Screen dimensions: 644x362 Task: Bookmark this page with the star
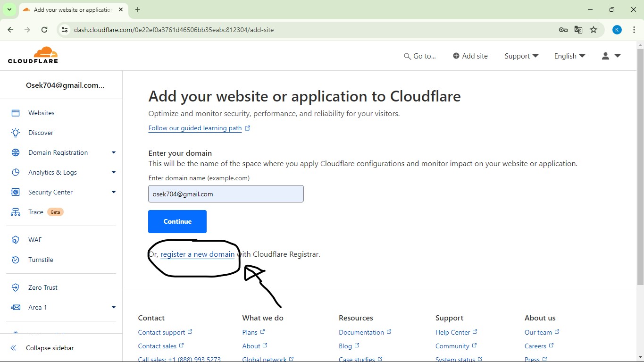click(x=594, y=30)
